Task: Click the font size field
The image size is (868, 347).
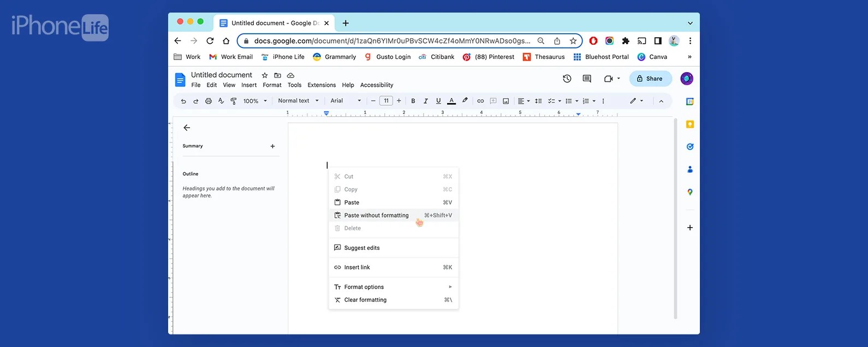Action: pyautogui.click(x=386, y=101)
